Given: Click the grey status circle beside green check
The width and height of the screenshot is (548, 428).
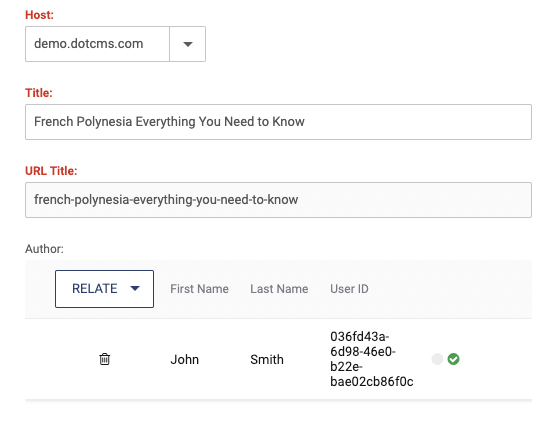Looking at the screenshot, I should coord(437,359).
